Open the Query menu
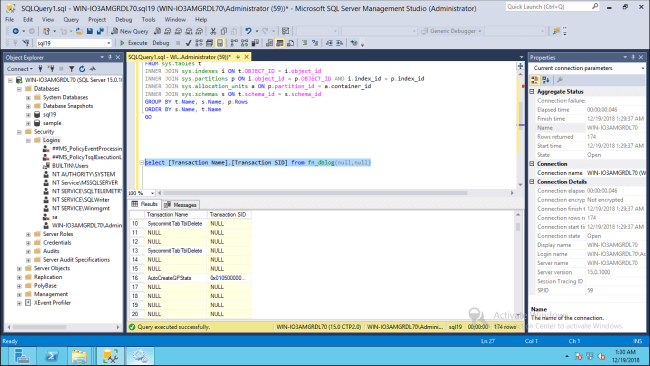Screen dimensions: 650x366 (x=71, y=19)
